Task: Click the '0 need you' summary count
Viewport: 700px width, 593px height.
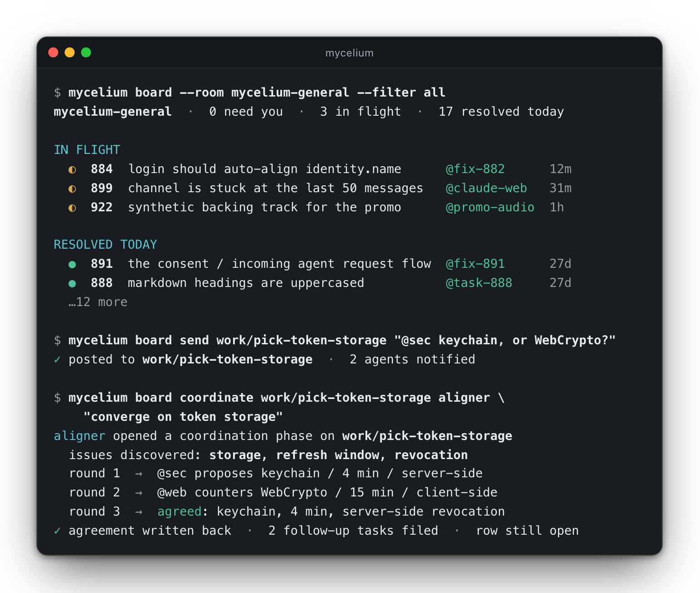Action: click(246, 112)
